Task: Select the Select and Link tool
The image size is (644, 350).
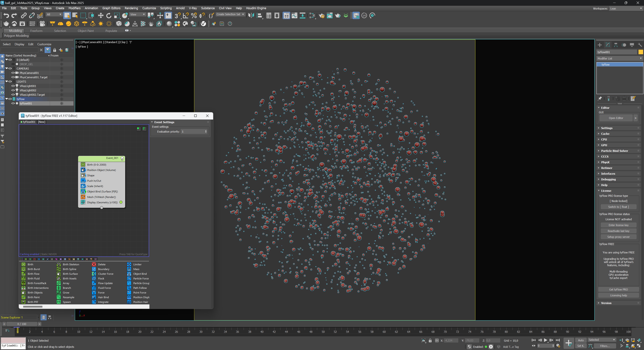Action: 23,15
